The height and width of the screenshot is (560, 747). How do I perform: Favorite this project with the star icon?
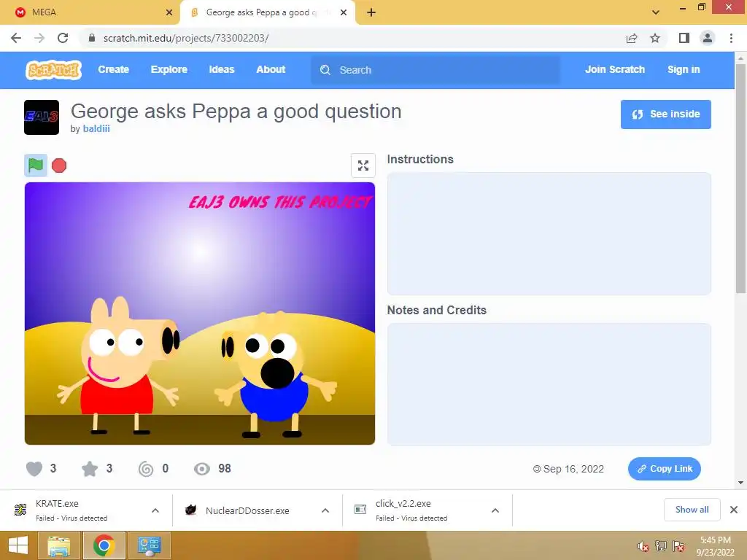pos(90,469)
